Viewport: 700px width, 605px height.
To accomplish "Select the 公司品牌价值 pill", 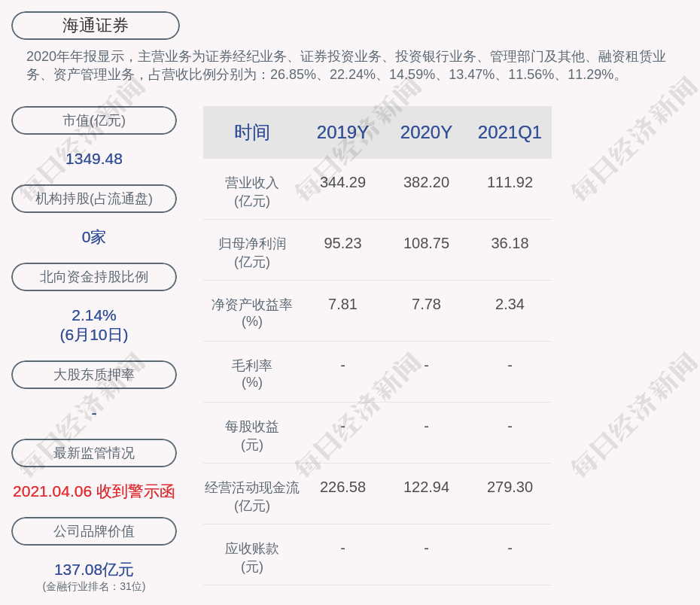I will [x=94, y=531].
